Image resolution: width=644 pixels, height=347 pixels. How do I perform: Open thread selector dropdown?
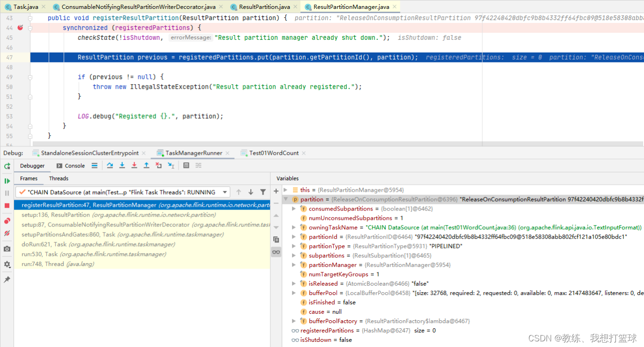coord(123,192)
